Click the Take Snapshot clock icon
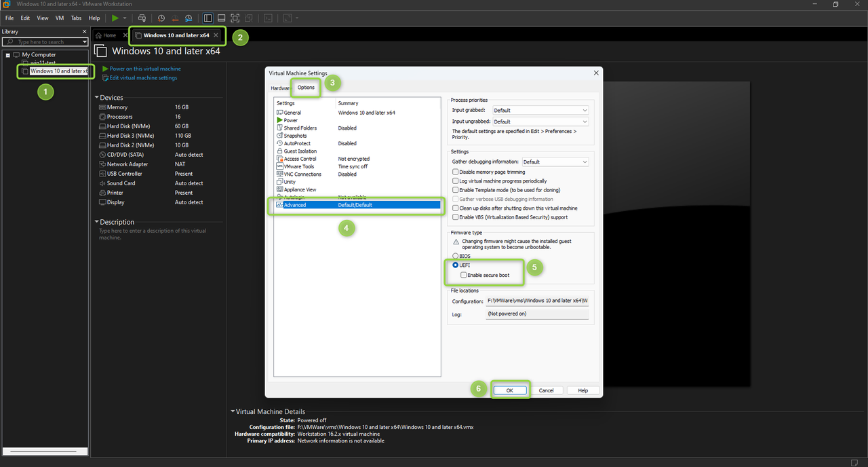This screenshot has height=467, width=868. (x=161, y=18)
